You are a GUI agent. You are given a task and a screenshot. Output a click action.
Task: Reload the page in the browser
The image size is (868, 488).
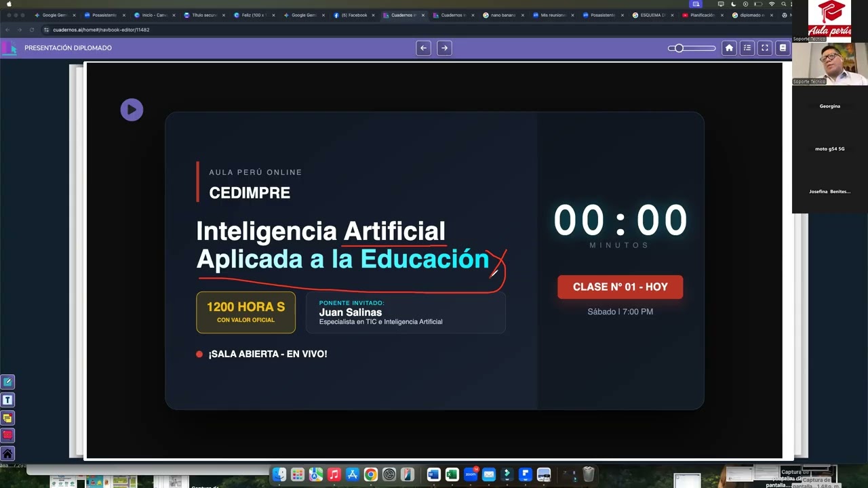coord(31,30)
